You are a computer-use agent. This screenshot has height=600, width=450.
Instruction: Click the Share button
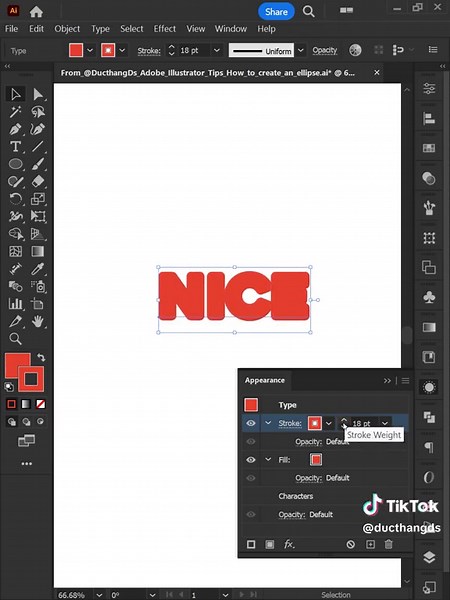tap(276, 11)
